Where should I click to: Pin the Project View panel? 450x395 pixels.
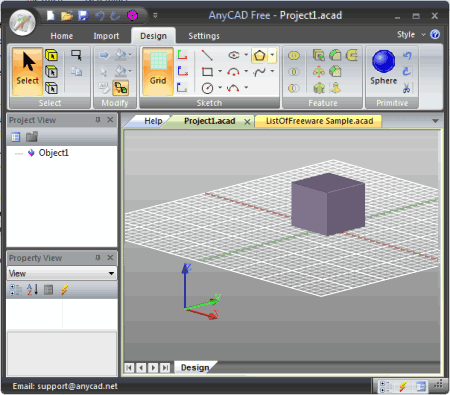coord(98,120)
